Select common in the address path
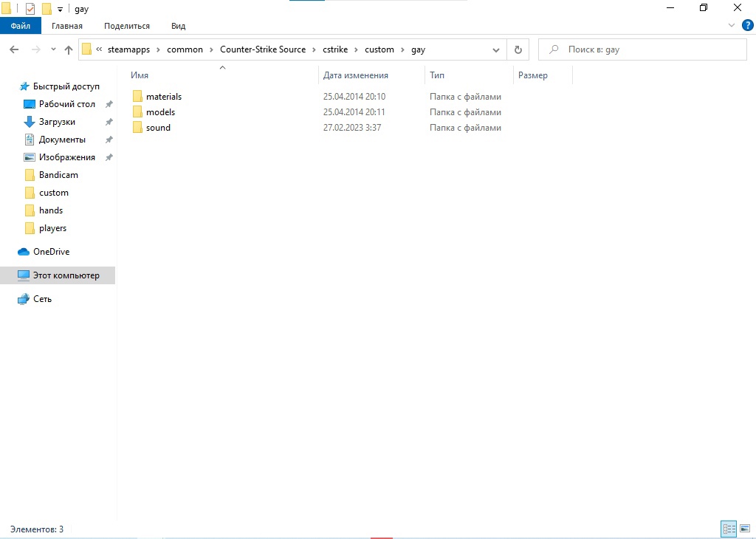This screenshot has height=539, width=756. click(185, 49)
